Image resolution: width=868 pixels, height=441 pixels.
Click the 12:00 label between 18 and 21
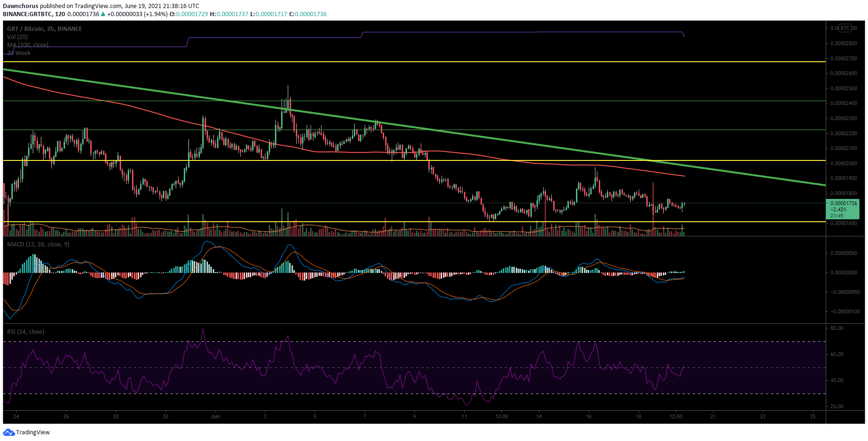coord(676,416)
